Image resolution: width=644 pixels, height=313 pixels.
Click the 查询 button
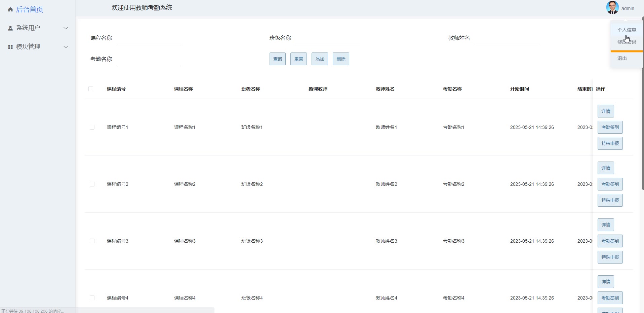278,59
